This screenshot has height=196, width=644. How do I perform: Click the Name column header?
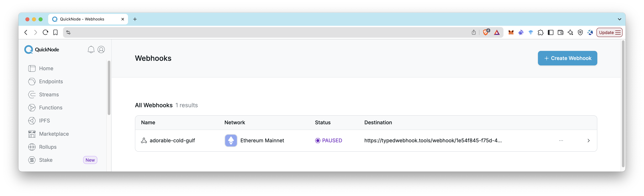pyautogui.click(x=148, y=122)
